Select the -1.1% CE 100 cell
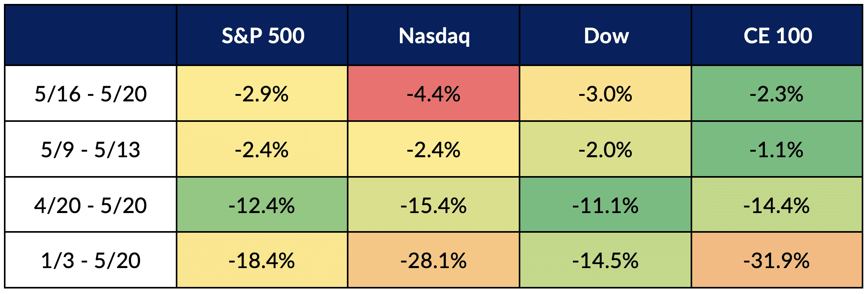The image size is (868, 294). (x=777, y=150)
